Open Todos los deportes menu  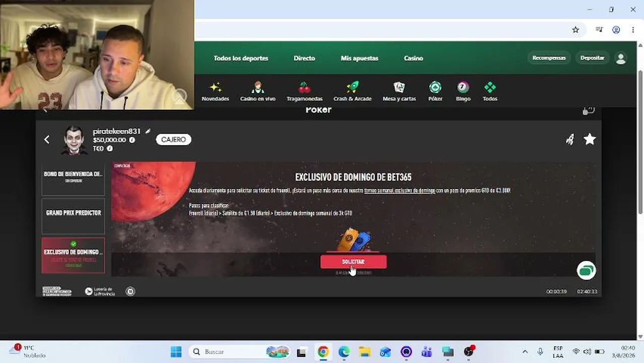pyautogui.click(x=241, y=58)
